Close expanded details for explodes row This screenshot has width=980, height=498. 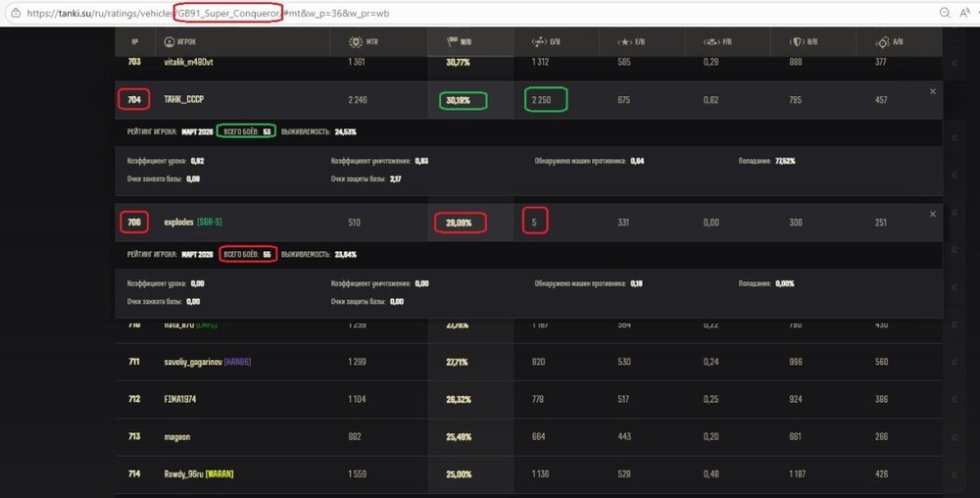[x=933, y=214]
